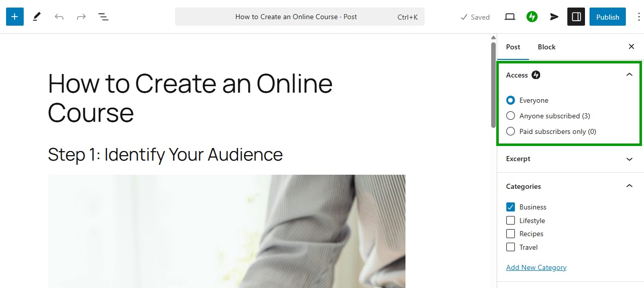Open the block inserter plus button

click(15, 17)
